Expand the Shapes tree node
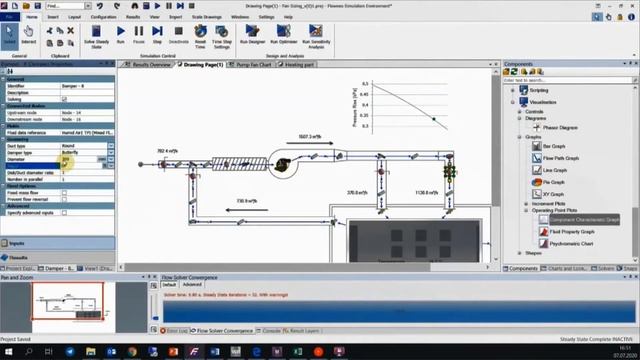 [520, 253]
